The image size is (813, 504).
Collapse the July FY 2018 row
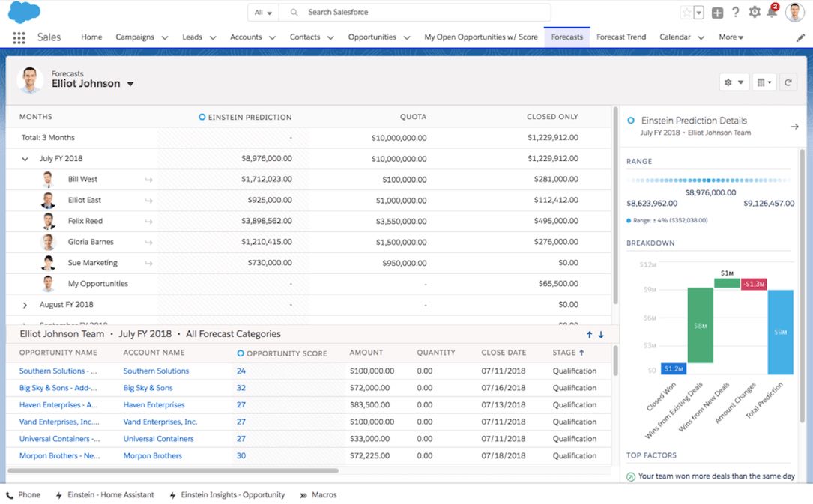tap(25, 159)
